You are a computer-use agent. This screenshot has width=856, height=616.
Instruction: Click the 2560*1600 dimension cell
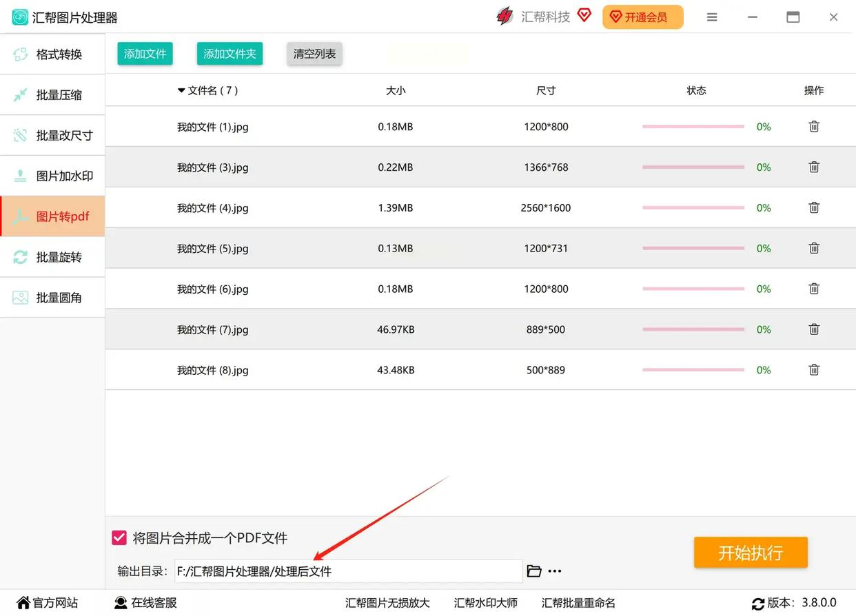click(546, 208)
